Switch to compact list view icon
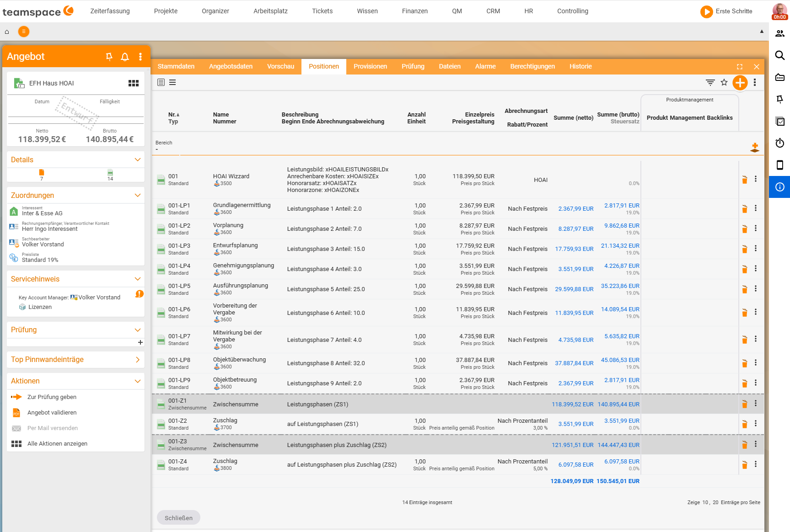This screenshot has height=532, width=790. pyautogui.click(x=172, y=82)
